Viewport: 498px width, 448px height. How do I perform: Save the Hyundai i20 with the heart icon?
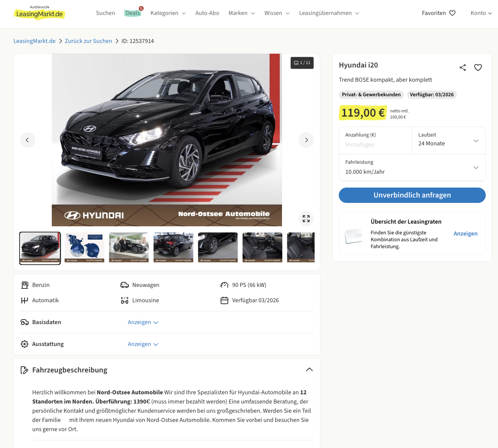click(x=478, y=68)
